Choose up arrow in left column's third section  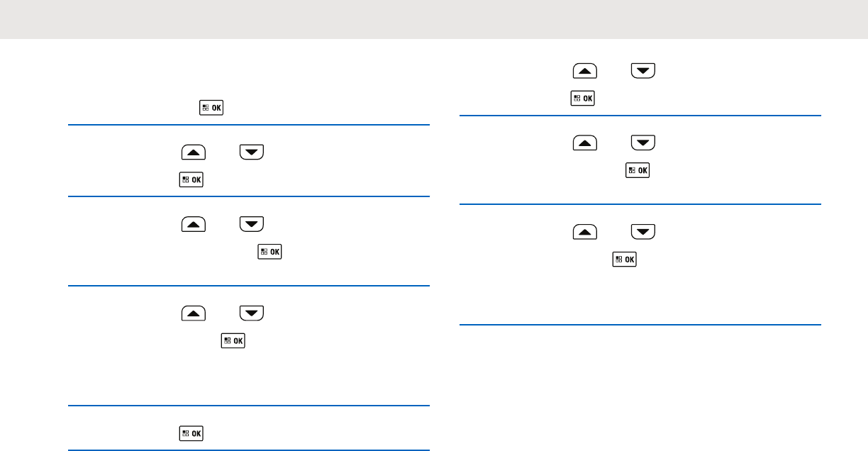pos(194,224)
